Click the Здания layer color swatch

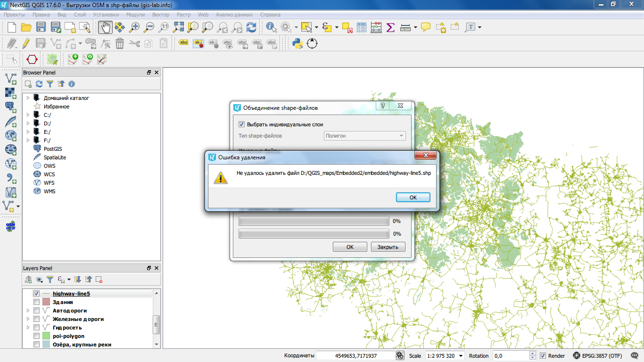(x=46, y=302)
